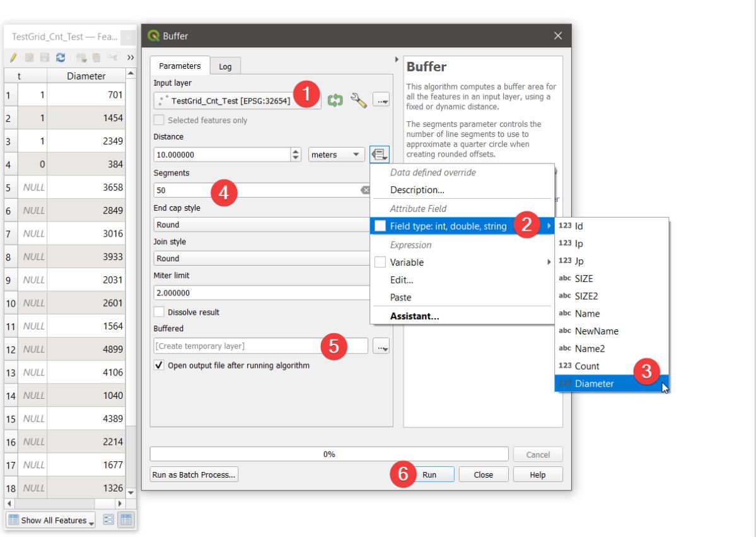Switch attribute table to form view
This screenshot has width=756, height=537.
click(x=108, y=519)
